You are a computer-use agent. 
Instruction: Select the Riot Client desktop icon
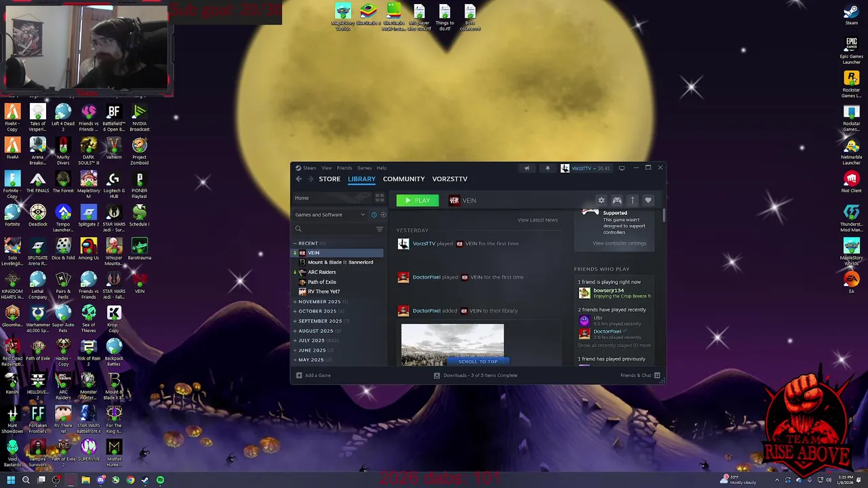(x=851, y=183)
